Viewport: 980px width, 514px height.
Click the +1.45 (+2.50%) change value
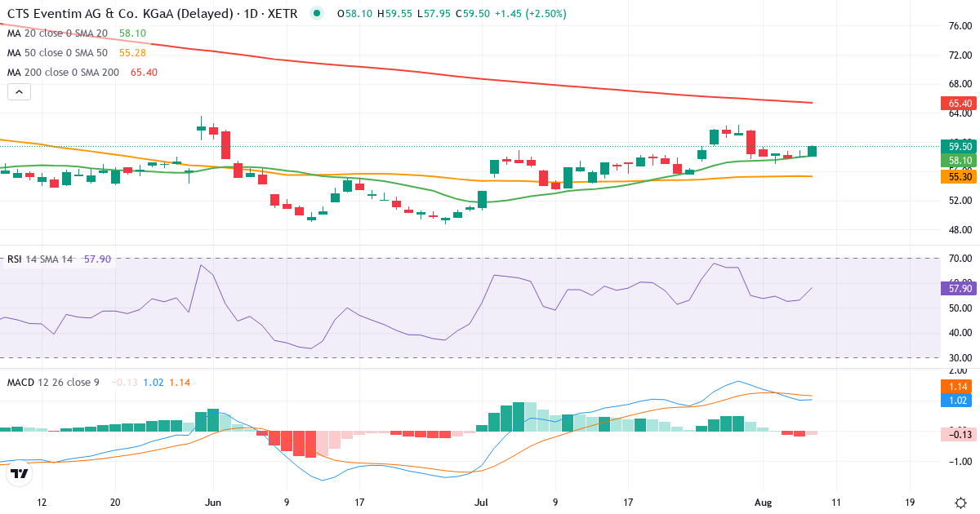pos(530,14)
